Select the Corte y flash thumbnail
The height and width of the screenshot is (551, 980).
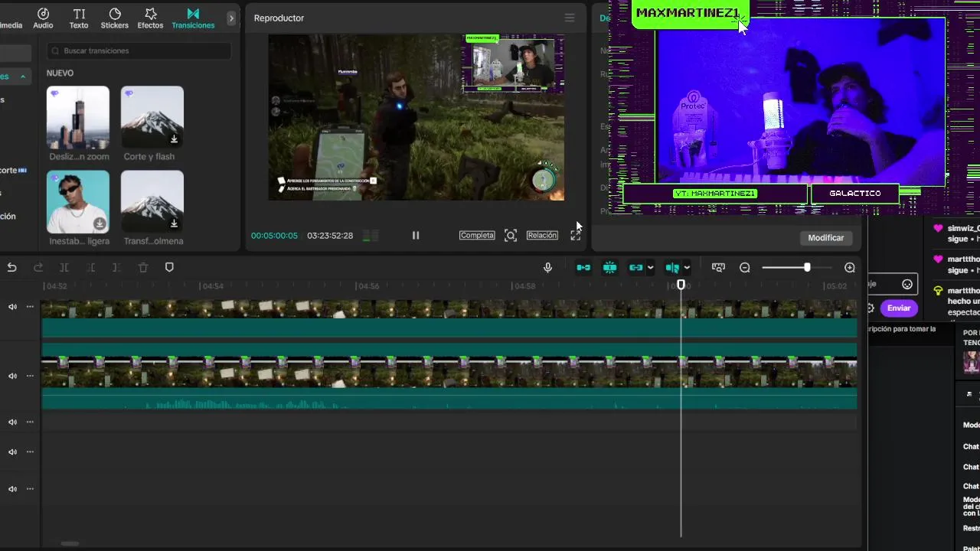pos(152,117)
